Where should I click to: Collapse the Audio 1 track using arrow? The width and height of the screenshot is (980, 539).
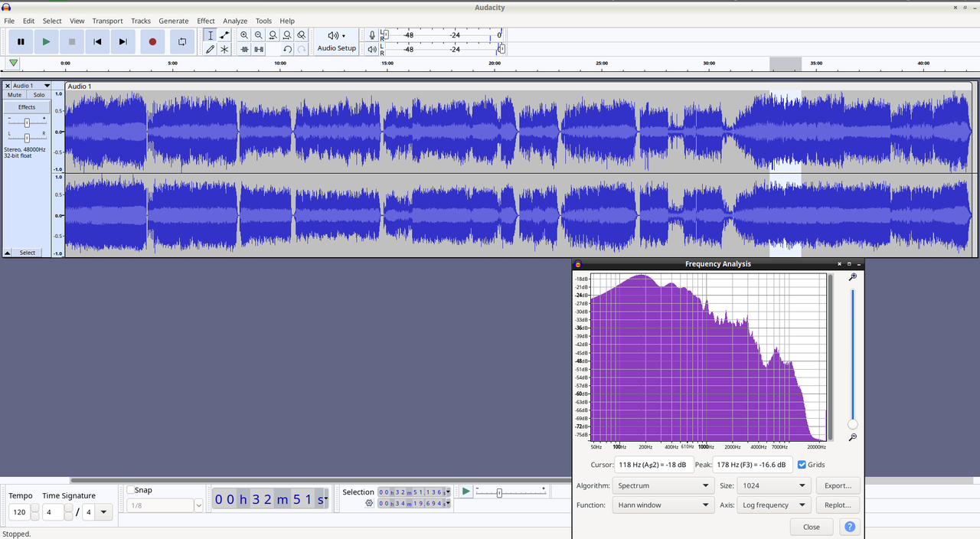8,253
